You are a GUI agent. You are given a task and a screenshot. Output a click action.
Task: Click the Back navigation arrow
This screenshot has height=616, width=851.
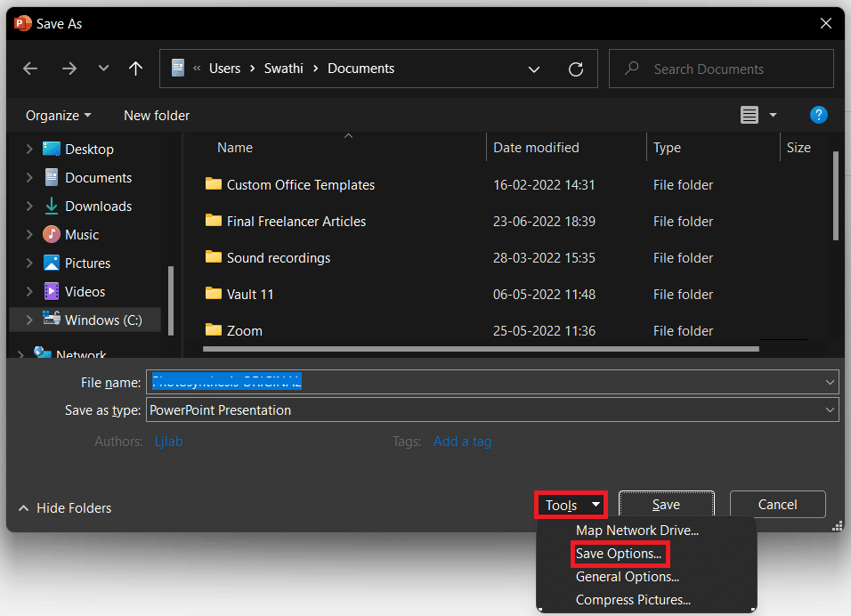point(29,68)
